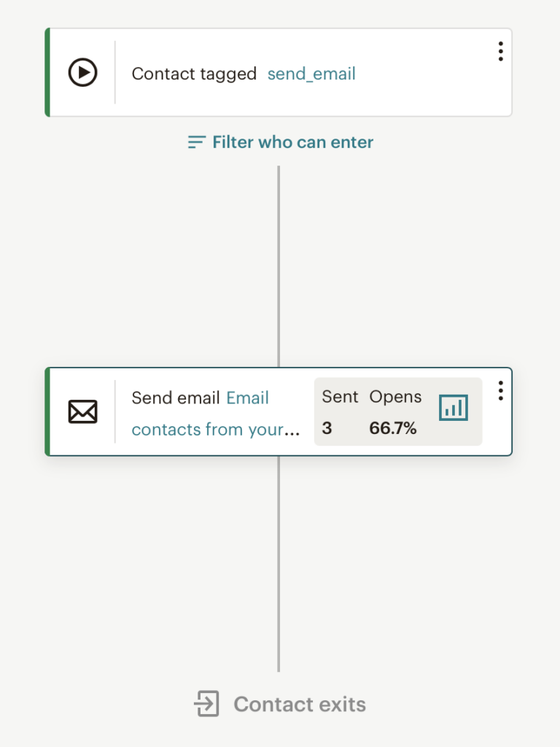Click the 'Sent' stat label
The height and width of the screenshot is (747, 560).
click(x=340, y=397)
